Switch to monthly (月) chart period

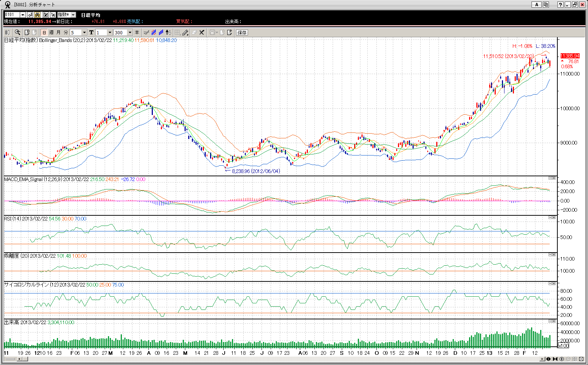58,32
